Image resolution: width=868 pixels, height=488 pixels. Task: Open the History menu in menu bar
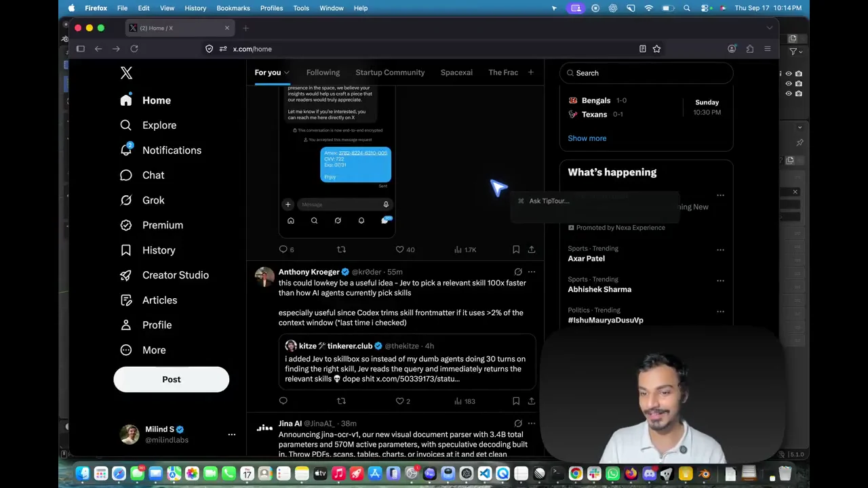[195, 8]
